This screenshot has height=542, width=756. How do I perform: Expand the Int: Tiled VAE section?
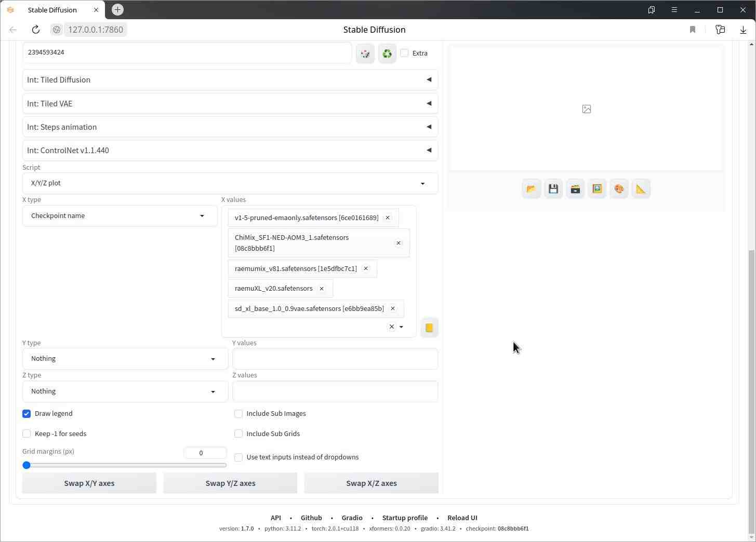click(x=230, y=103)
